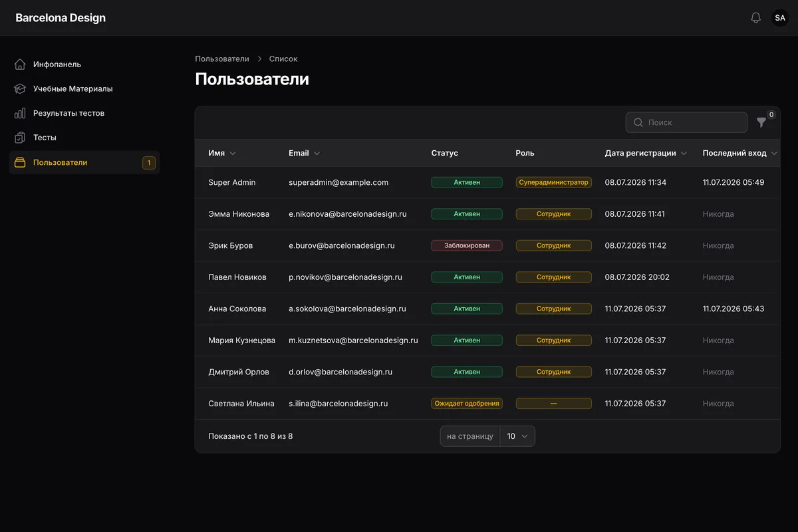Go to Инфопанель in the sidebar
Screen dimensions: 798x532
84,65
